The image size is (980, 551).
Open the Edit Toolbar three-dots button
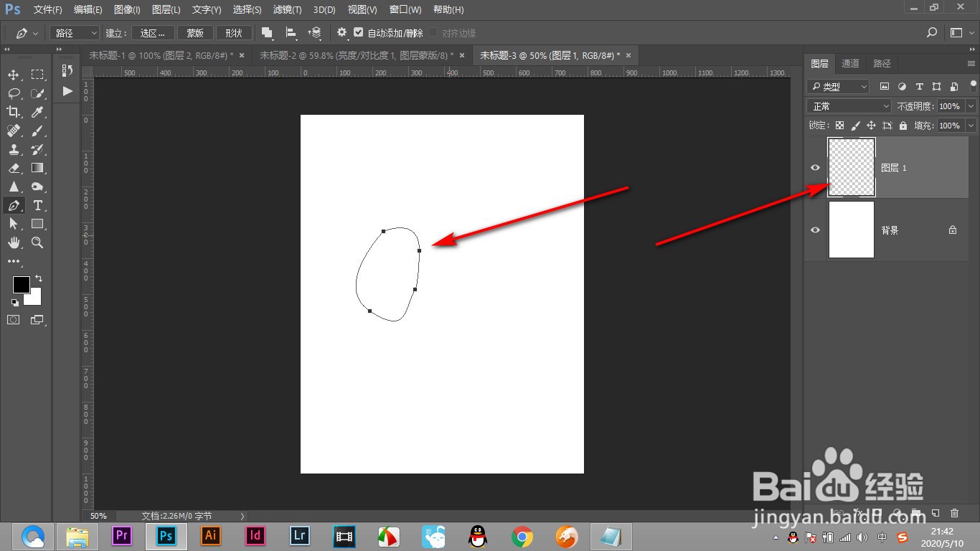coord(14,262)
